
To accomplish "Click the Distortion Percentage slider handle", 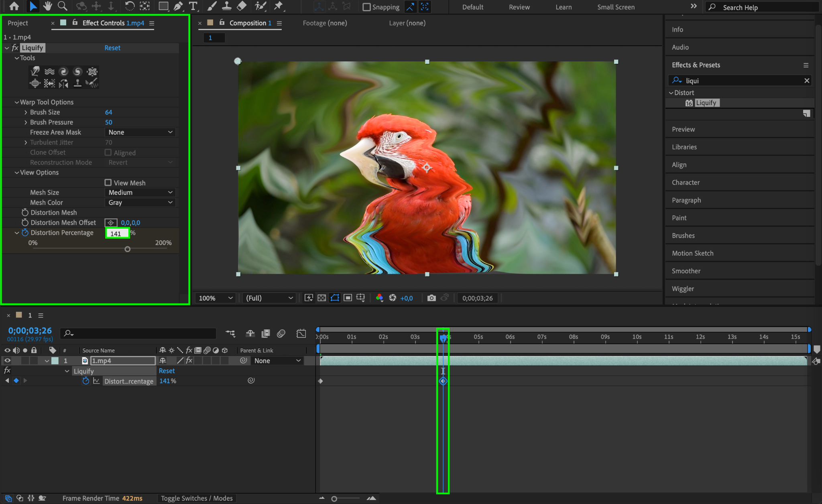I will tap(128, 249).
